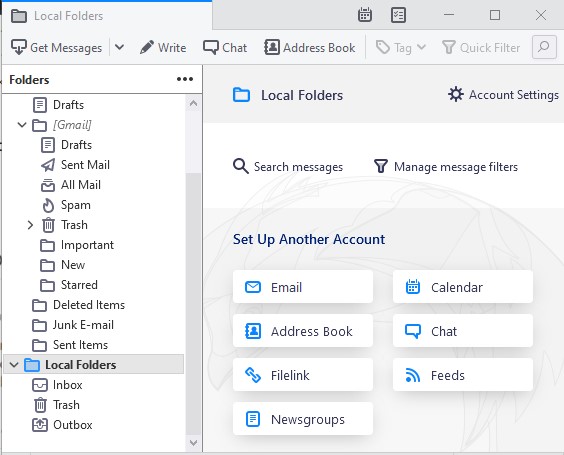Expand the Gmail Trash folder
The image size is (564, 455).
pos(30,225)
